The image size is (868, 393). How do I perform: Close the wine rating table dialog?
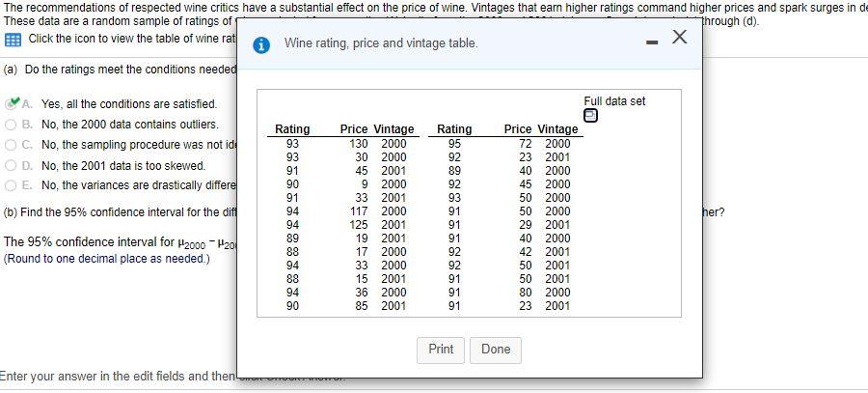680,37
